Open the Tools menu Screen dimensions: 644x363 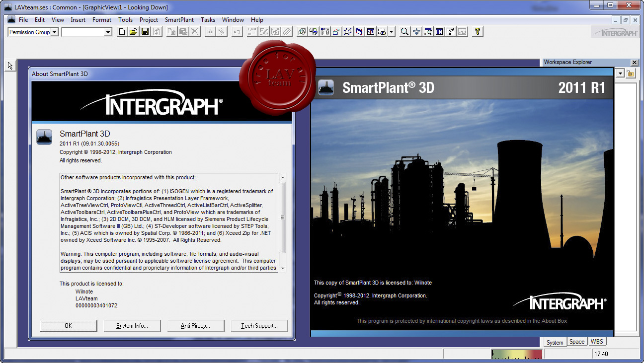click(x=126, y=20)
